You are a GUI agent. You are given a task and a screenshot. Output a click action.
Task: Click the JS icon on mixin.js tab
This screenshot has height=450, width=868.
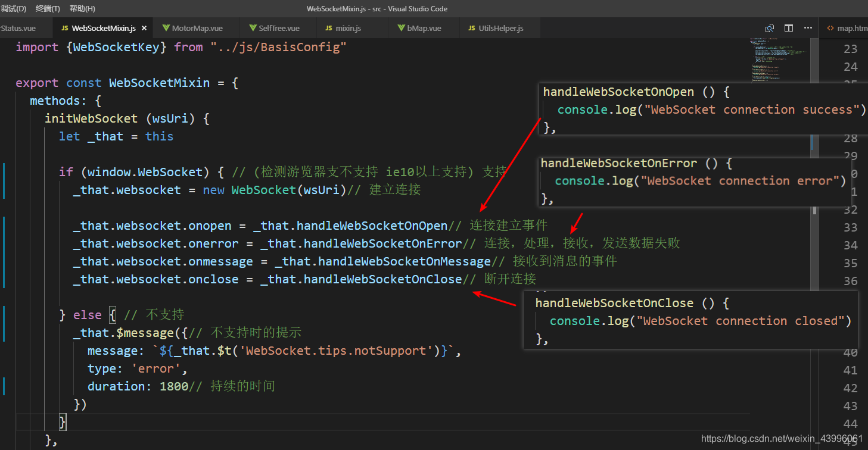point(329,28)
